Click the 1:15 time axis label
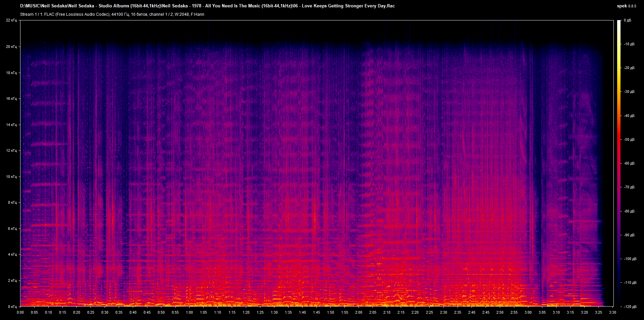 [232, 312]
